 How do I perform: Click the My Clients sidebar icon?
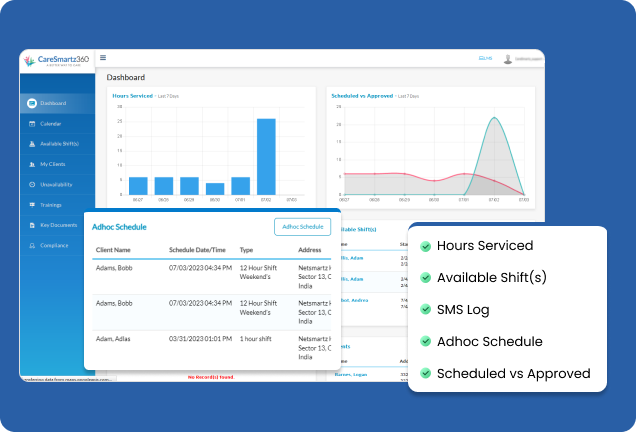32,164
